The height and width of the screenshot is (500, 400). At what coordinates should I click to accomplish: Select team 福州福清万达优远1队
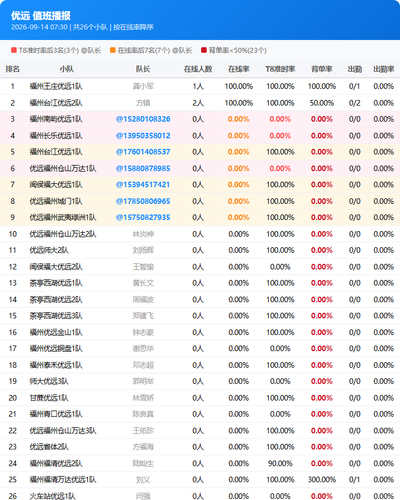point(63,480)
